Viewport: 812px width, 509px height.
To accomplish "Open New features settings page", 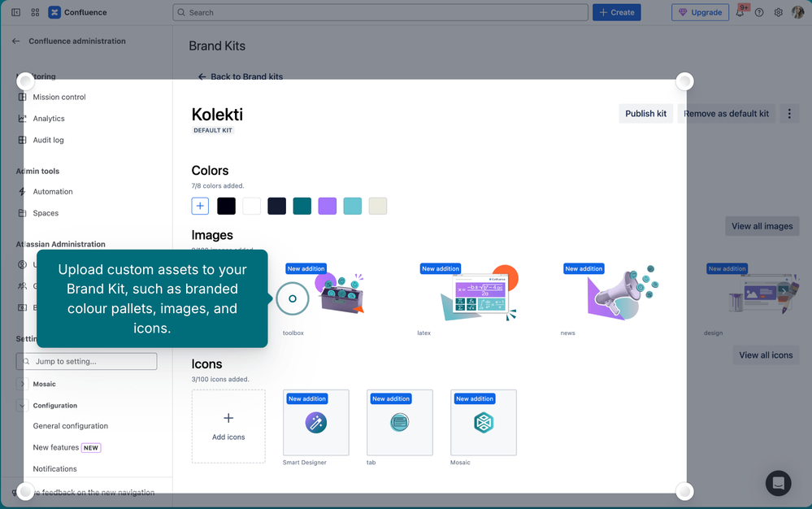I will pos(56,447).
